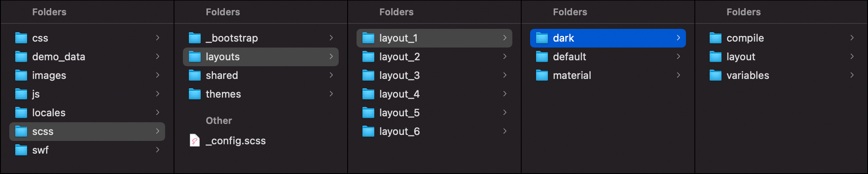Expand the default folder chevron
The width and height of the screenshot is (868, 174).
pos(678,56)
